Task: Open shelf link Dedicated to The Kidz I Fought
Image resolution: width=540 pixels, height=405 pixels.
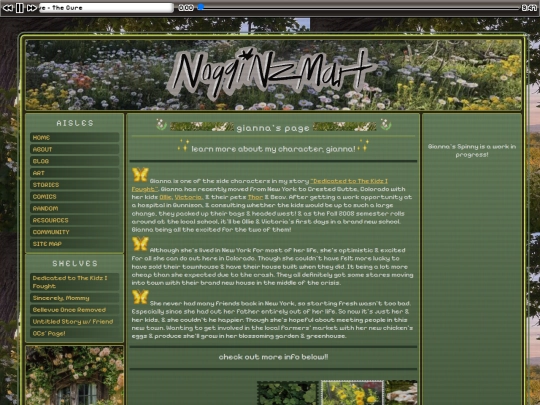Action: [74, 282]
